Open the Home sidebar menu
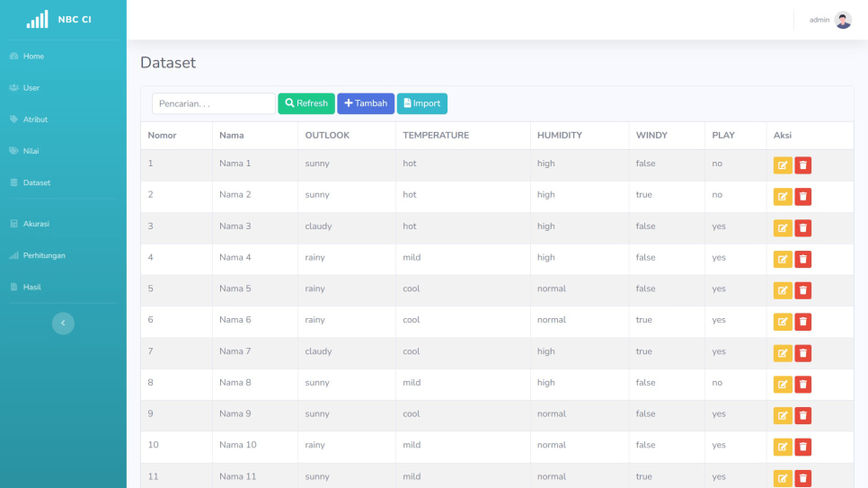The height and width of the screenshot is (488, 868). 33,57
